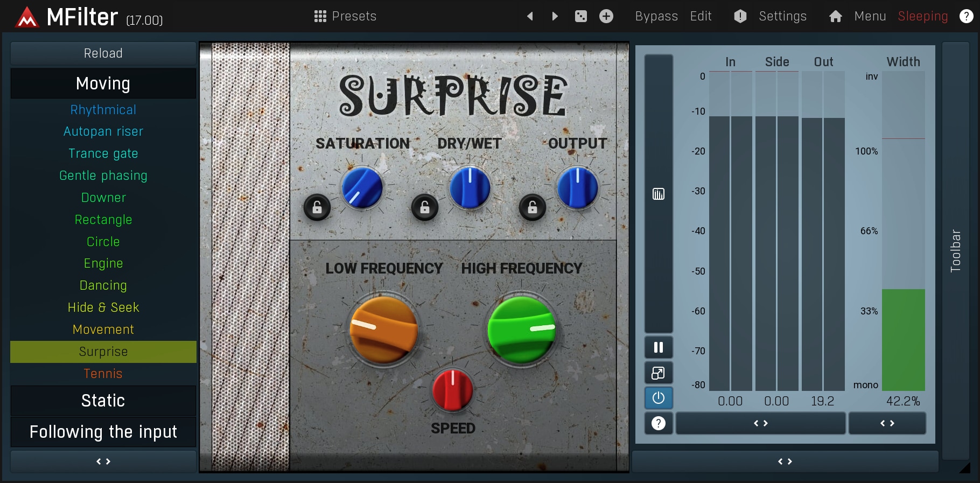Click the Reload button

pyautogui.click(x=103, y=53)
